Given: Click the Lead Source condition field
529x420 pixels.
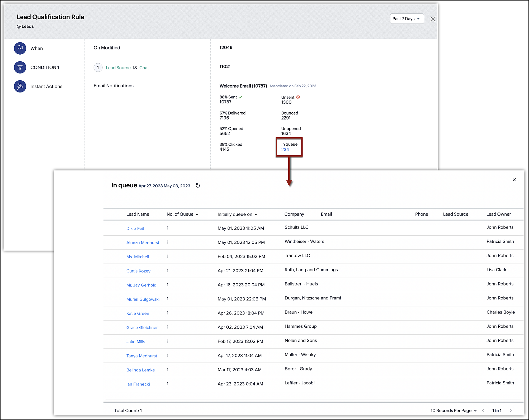Looking at the screenshot, I should [x=118, y=68].
